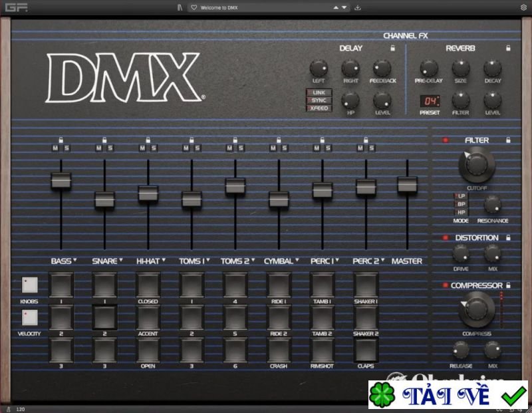Click the Filter Cutoff knob
Viewport: 532px width, 413px height.
click(477, 165)
